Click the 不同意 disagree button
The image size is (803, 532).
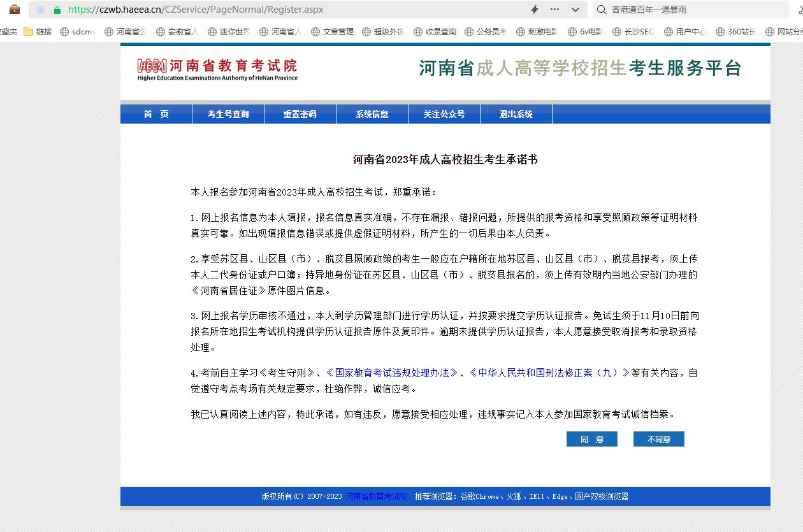pos(659,439)
